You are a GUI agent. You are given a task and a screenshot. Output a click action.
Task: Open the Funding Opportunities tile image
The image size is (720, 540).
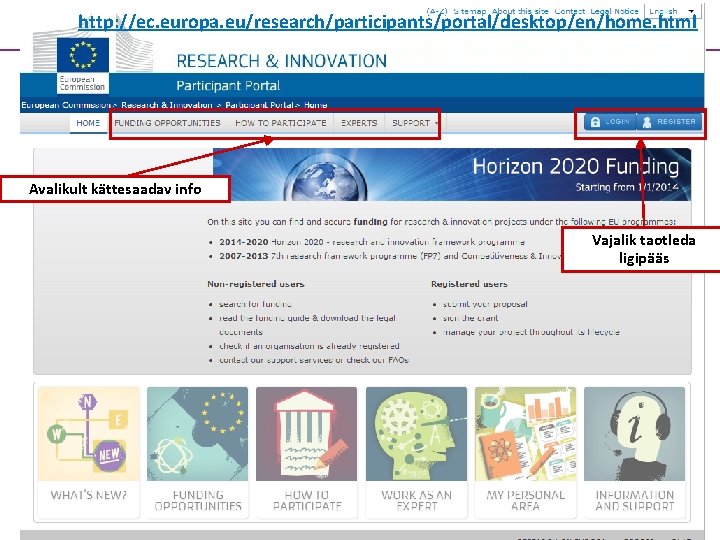click(x=197, y=433)
